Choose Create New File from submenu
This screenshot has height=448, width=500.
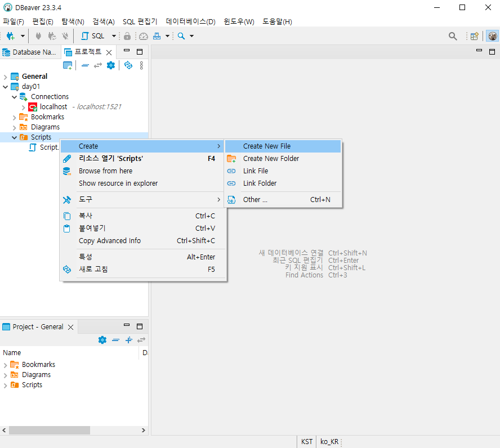[283, 146]
